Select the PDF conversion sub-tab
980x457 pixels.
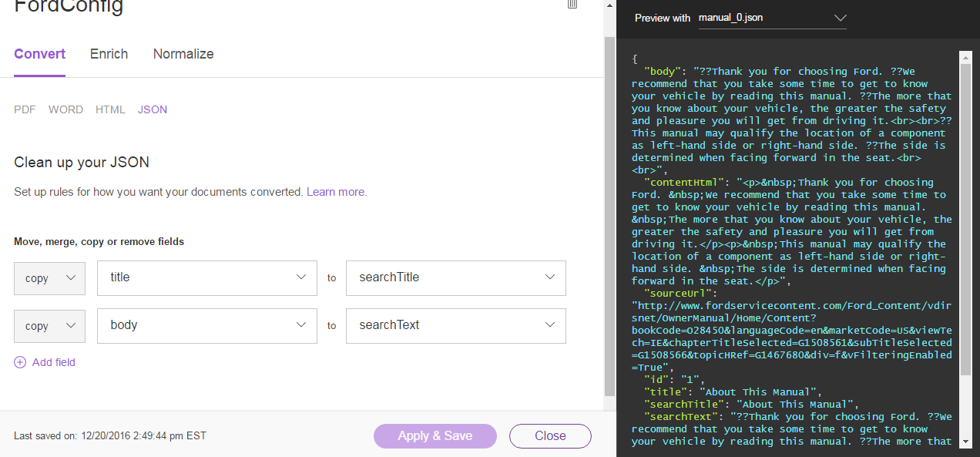coord(25,109)
